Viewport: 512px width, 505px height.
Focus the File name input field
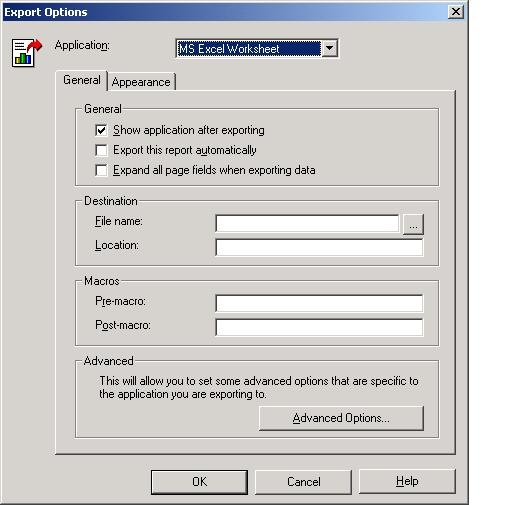[x=307, y=223]
